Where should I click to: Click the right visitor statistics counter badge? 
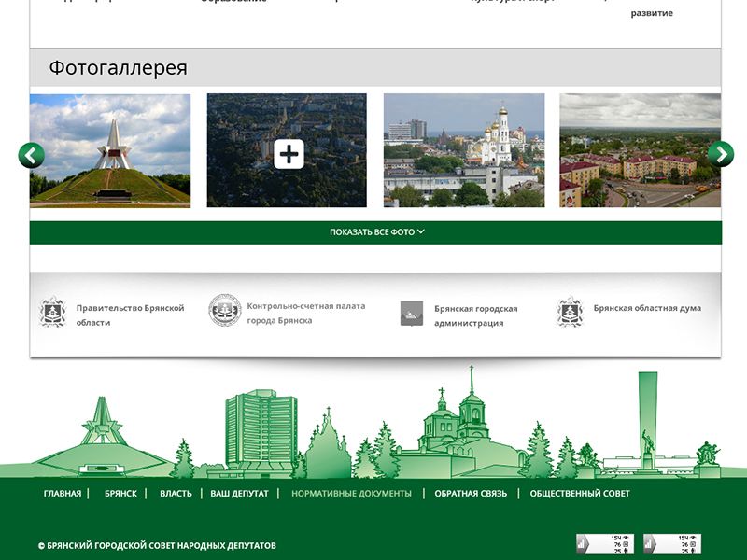click(672, 544)
